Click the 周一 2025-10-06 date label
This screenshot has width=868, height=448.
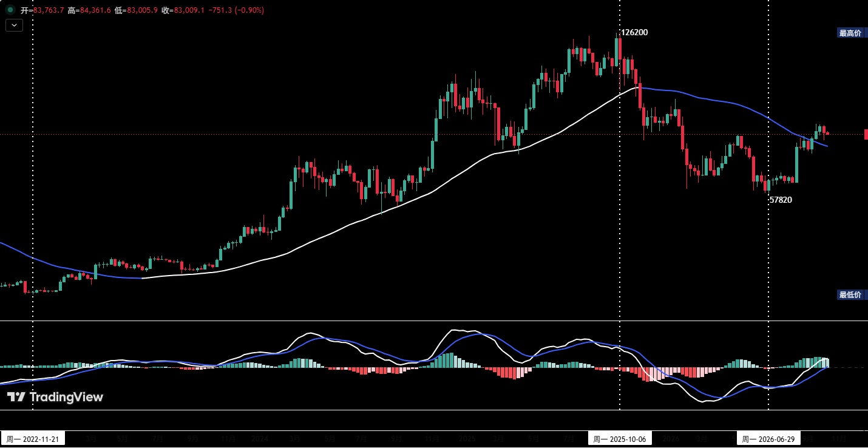620,438
